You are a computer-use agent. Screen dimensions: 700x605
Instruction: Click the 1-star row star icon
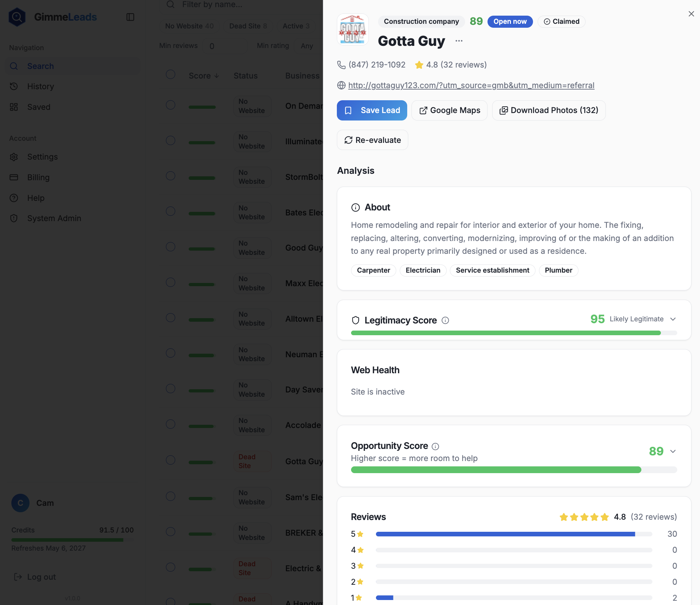click(359, 598)
